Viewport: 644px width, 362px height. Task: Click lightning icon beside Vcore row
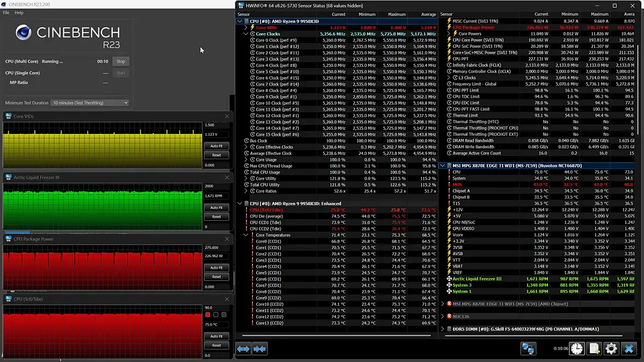449,235
